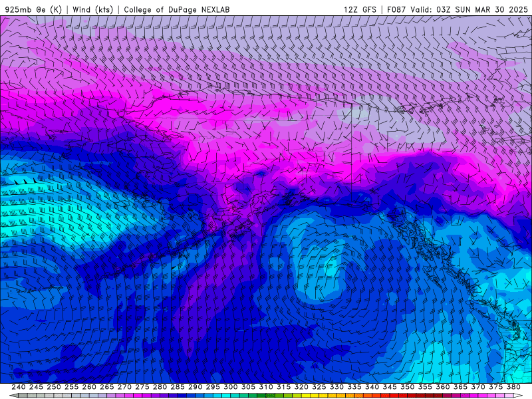
Task: Click the 290 value on color scale
Action: pyautogui.click(x=195, y=387)
